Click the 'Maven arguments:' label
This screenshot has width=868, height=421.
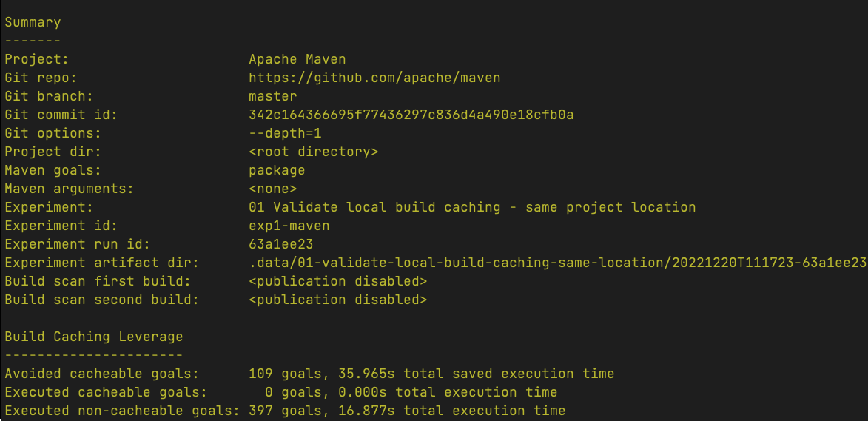pyautogui.click(x=70, y=189)
